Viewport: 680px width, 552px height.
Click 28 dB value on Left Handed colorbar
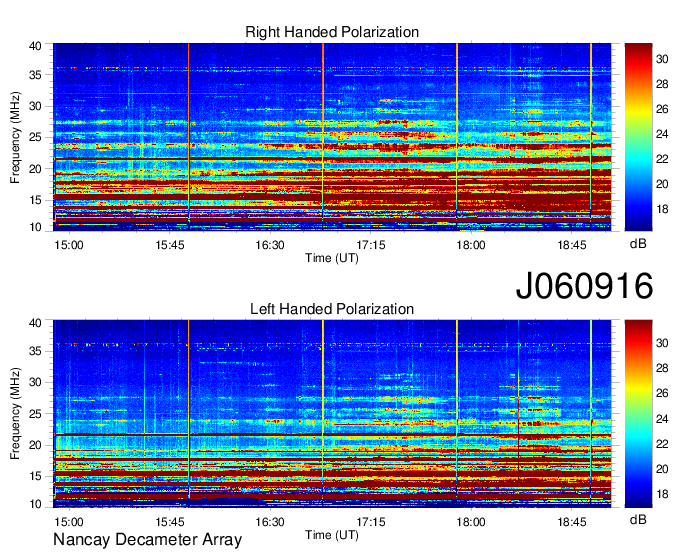click(x=662, y=369)
